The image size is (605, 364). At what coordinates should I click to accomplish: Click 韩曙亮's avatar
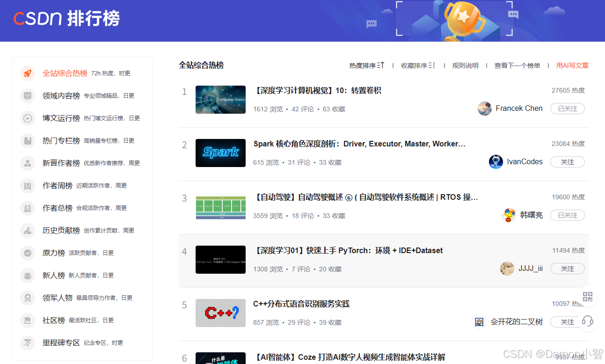[x=509, y=215]
